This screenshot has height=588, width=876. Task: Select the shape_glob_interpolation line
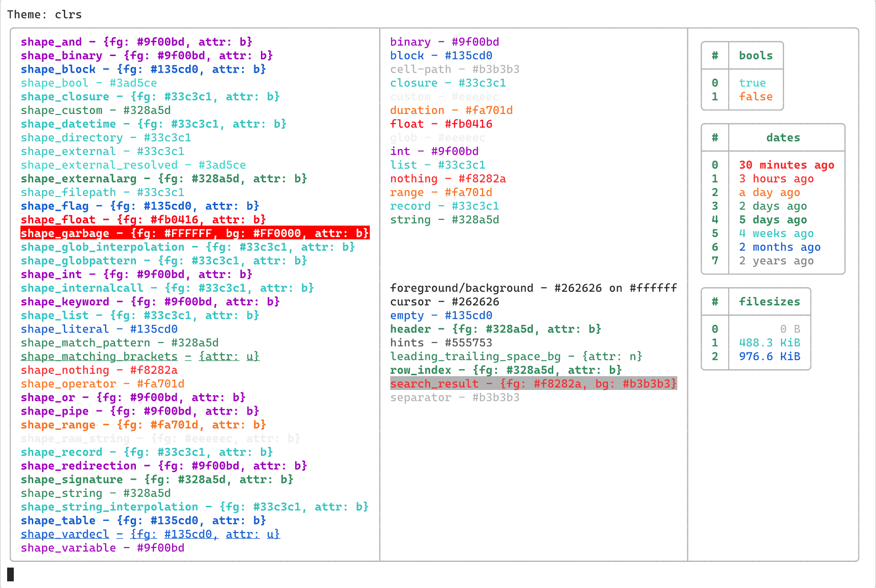tap(188, 247)
